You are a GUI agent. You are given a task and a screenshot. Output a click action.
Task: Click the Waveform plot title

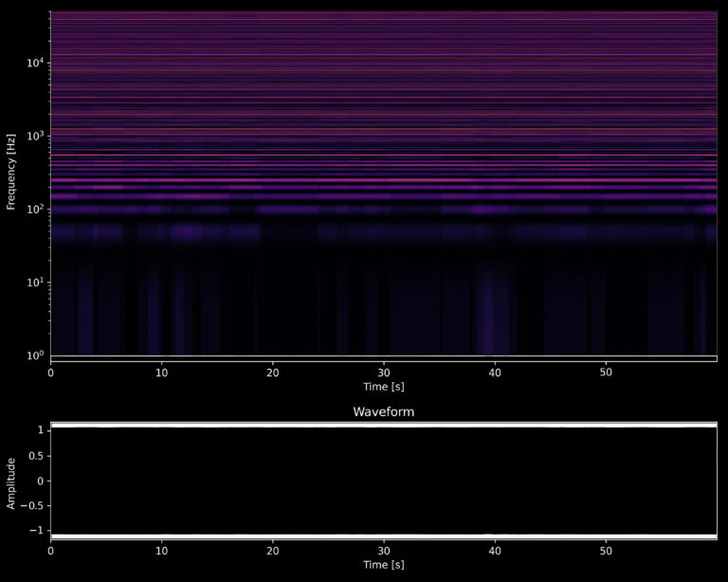point(383,412)
